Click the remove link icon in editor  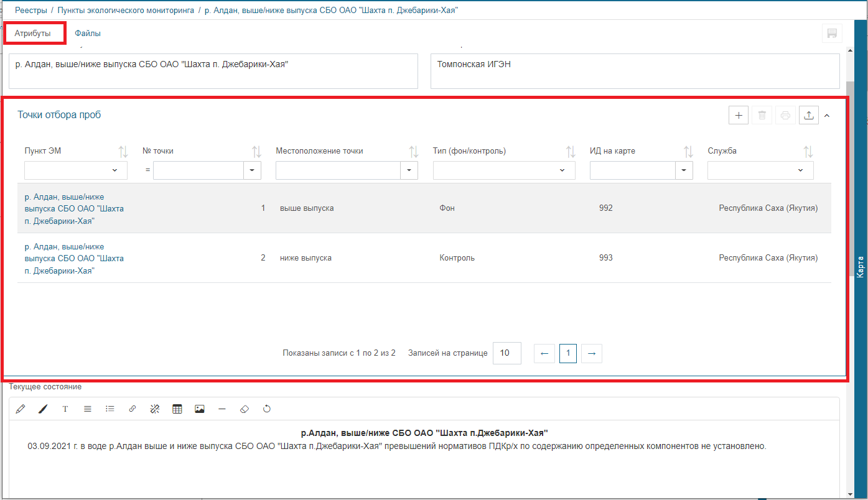[x=155, y=409]
